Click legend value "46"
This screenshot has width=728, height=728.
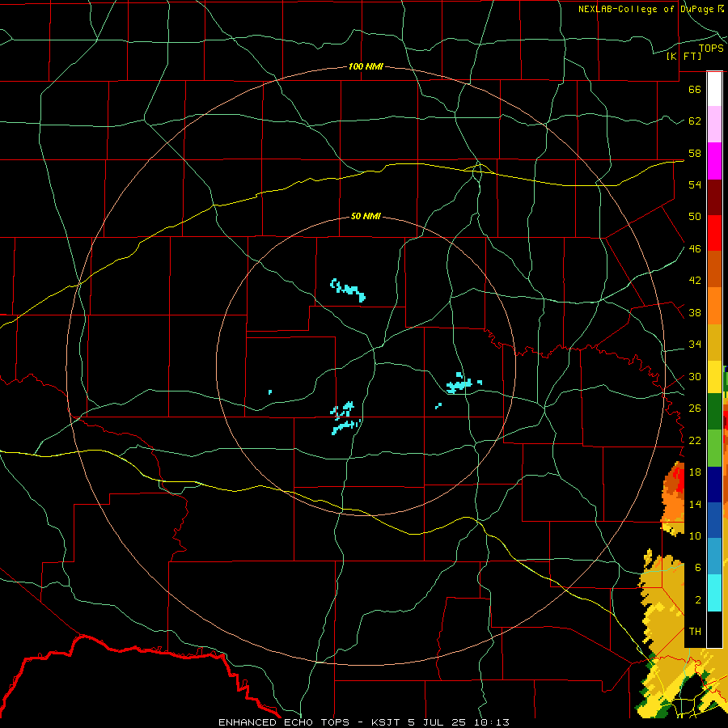(x=695, y=249)
